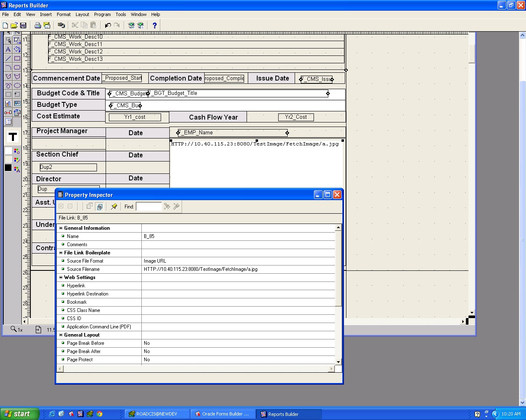526x420 pixels.
Task: Choose the Graph chart tool
Action: click(x=8, y=104)
